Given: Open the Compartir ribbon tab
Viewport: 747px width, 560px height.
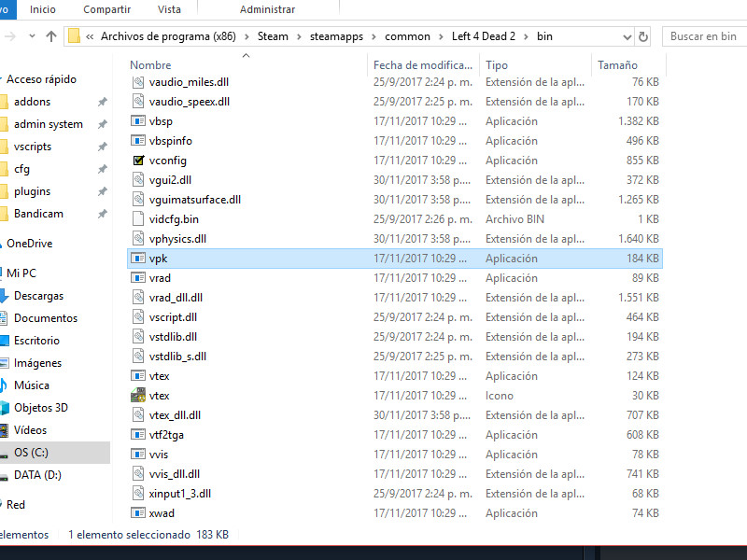Looking at the screenshot, I should coord(106,9).
